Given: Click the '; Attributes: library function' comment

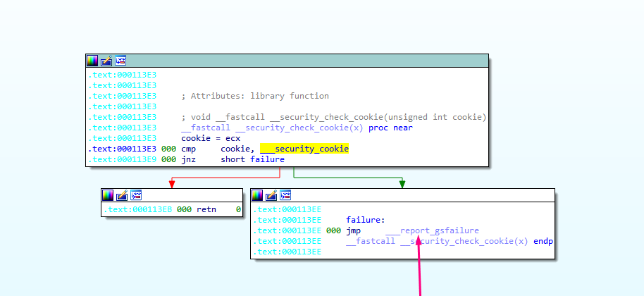Looking at the screenshot, I should tap(254, 96).
